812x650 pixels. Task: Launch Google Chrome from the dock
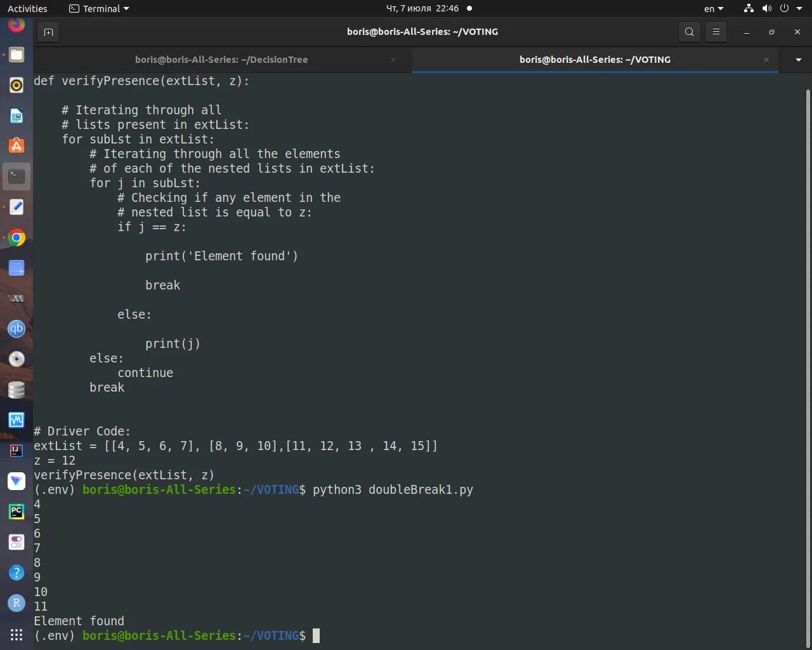pos(16,237)
